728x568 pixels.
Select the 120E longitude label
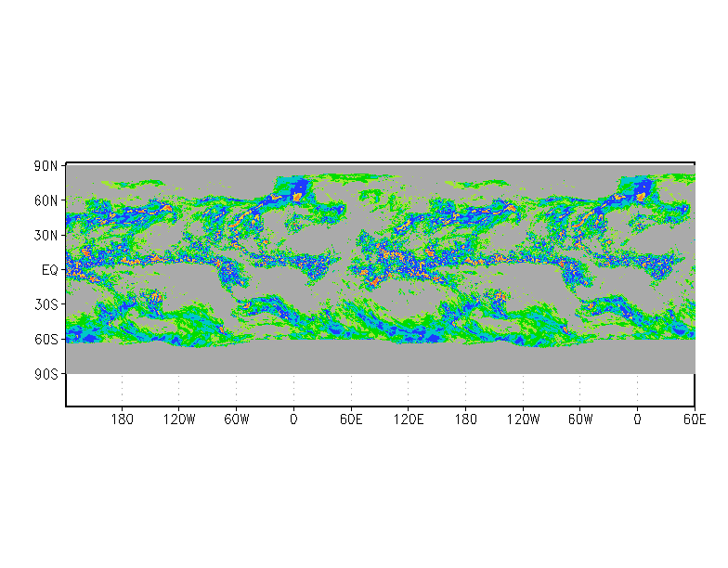point(409,420)
